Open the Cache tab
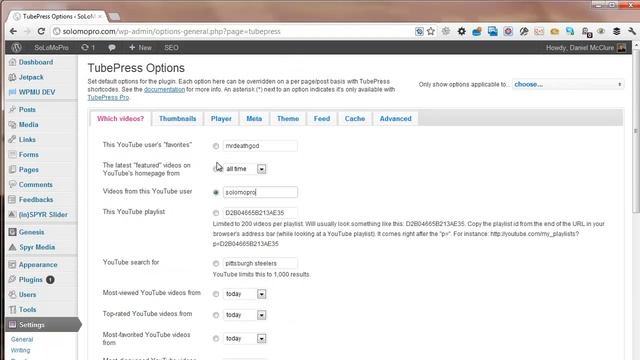Viewport: 640px width, 360px height. pos(355,119)
